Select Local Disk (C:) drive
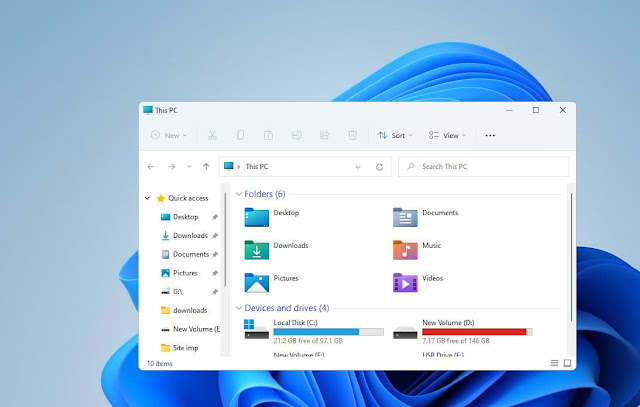The height and width of the screenshot is (407, 640). [x=314, y=331]
